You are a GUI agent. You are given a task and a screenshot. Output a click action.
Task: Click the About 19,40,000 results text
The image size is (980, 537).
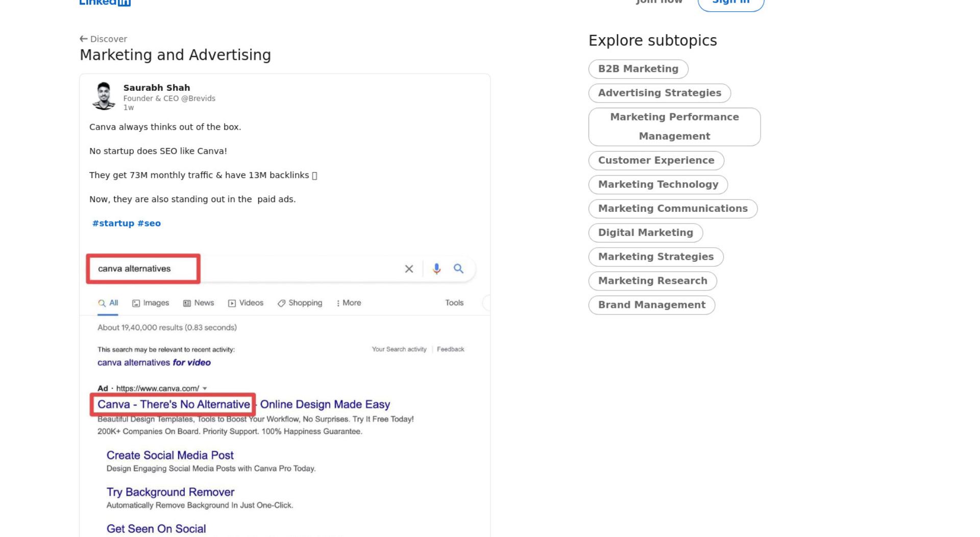[167, 328]
